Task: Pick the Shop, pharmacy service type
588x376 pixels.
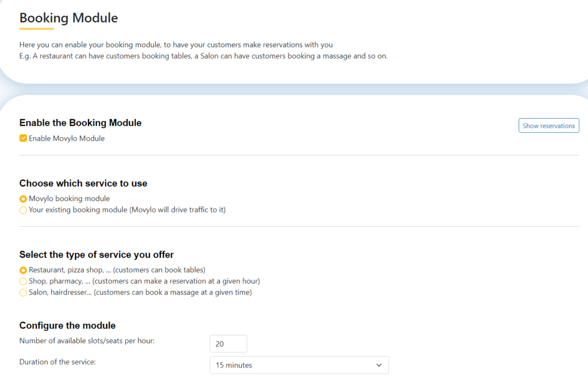Action: coord(23,281)
